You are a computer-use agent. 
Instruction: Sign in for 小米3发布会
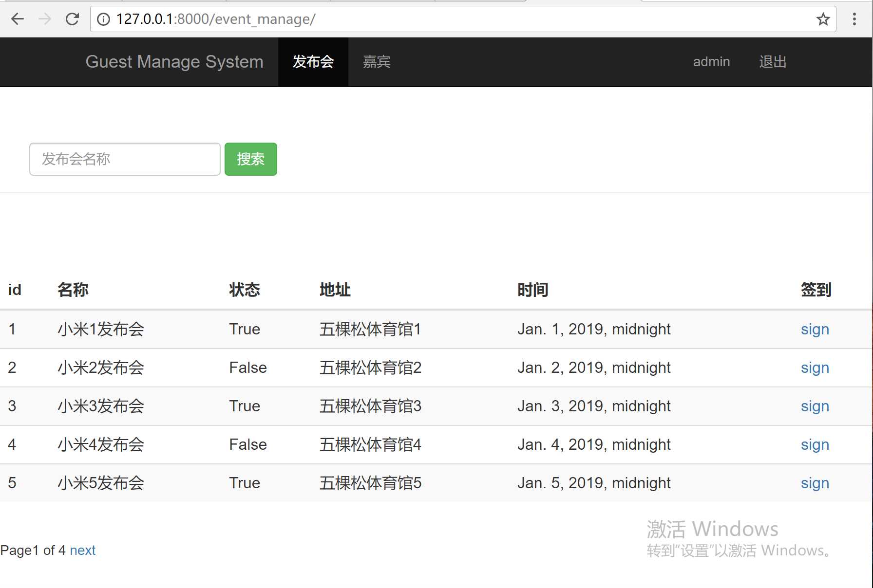[815, 406]
